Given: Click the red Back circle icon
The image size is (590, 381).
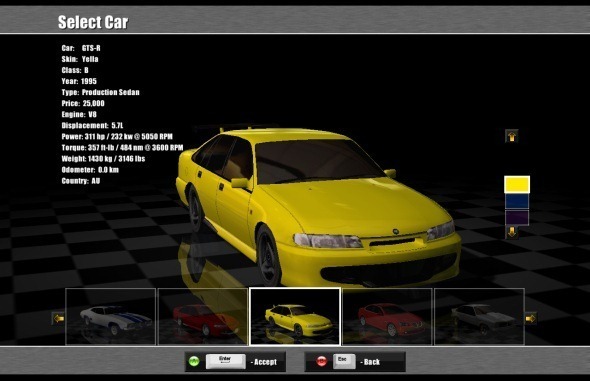Looking at the screenshot, I should [x=322, y=362].
